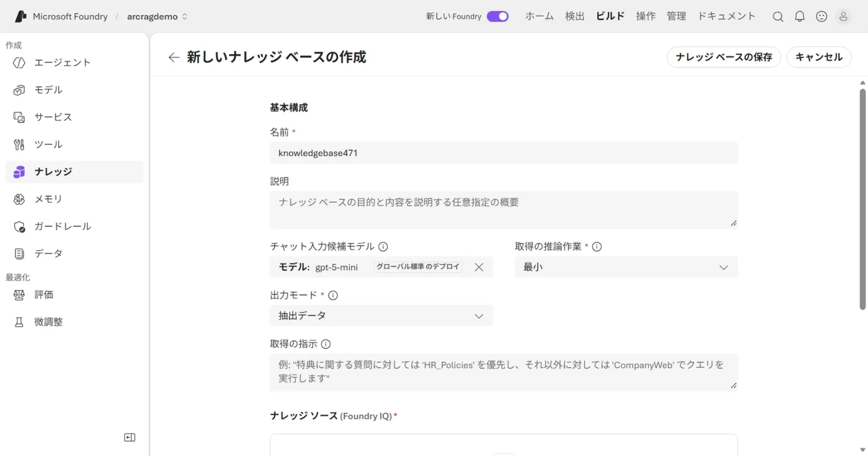Remove the gpt-5-mini model with the X
The width and height of the screenshot is (868, 456).
pos(479,267)
